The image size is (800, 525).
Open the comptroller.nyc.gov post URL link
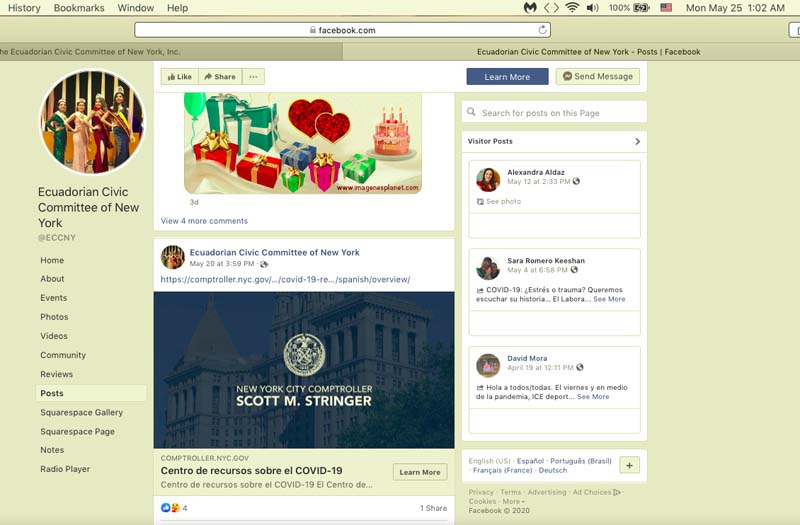tap(285, 280)
